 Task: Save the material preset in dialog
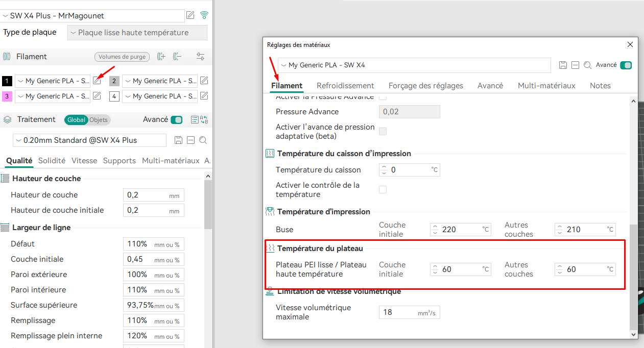point(563,65)
